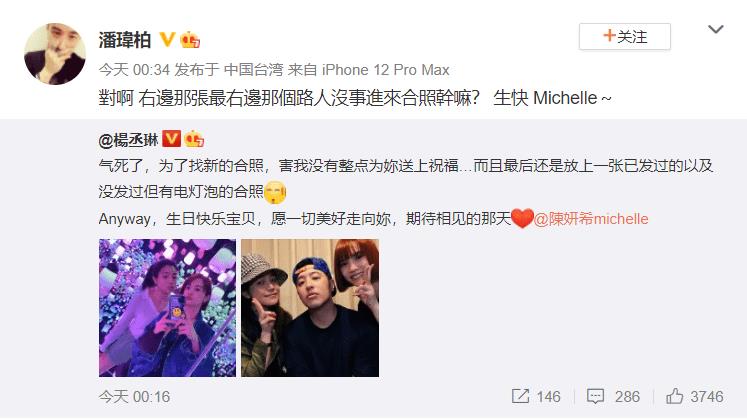Image resolution: width=747 pixels, height=420 pixels.
Task: Open the @陳妍希michelle mention link
Action: [591, 219]
